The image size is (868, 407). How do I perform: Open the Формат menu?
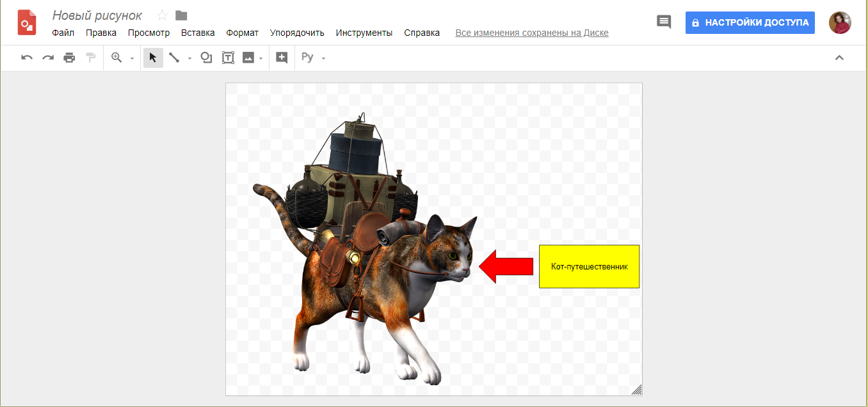point(242,32)
